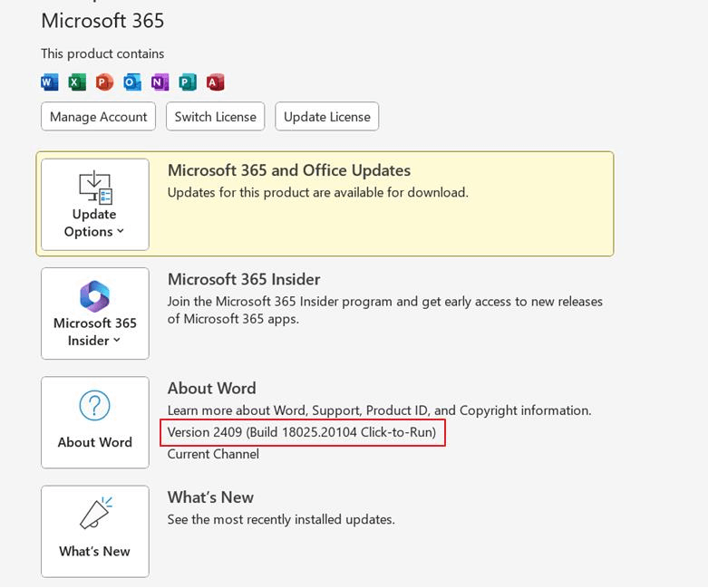The width and height of the screenshot is (708, 588).
Task: Click the updates available for download message
Action: [318, 193]
